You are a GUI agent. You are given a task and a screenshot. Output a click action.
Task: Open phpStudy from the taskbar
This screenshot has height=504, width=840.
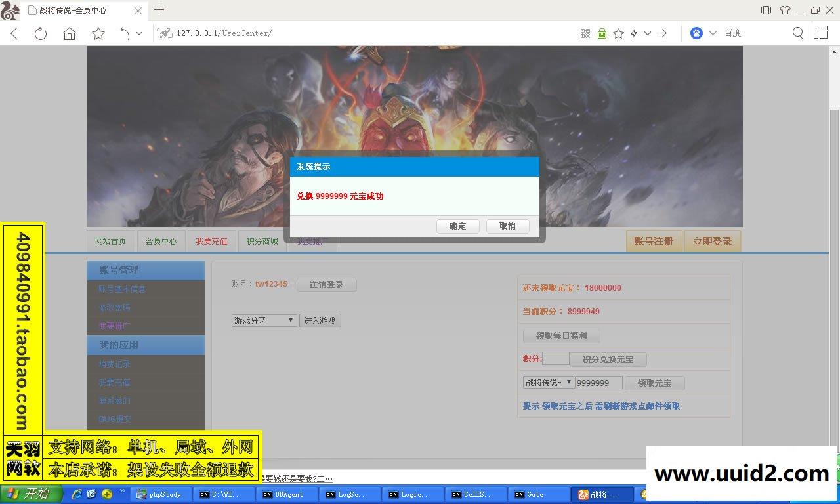pyautogui.click(x=161, y=494)
